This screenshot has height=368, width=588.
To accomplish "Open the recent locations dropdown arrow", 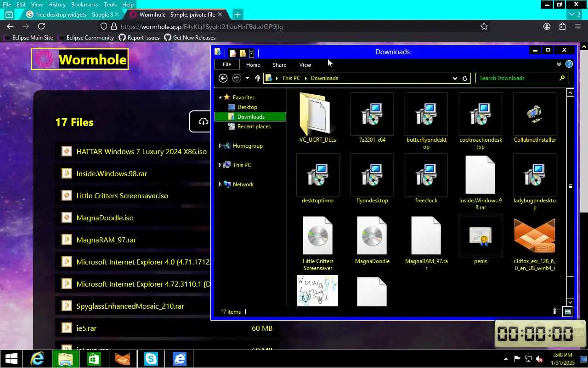I will coord(247,78).
